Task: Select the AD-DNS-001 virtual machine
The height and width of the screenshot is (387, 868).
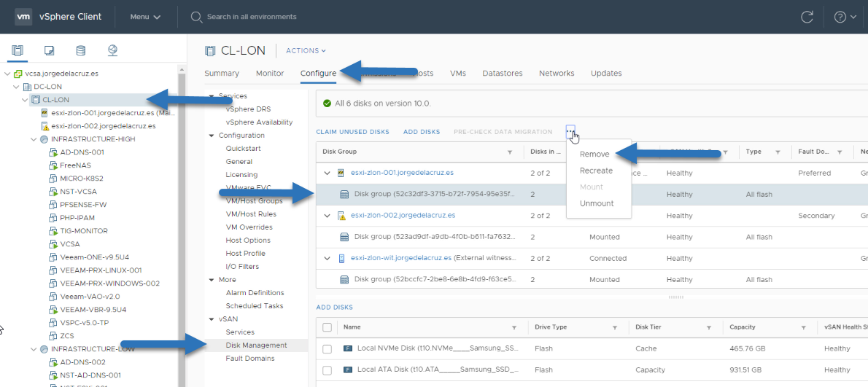Action: click(x=82, y=152)
